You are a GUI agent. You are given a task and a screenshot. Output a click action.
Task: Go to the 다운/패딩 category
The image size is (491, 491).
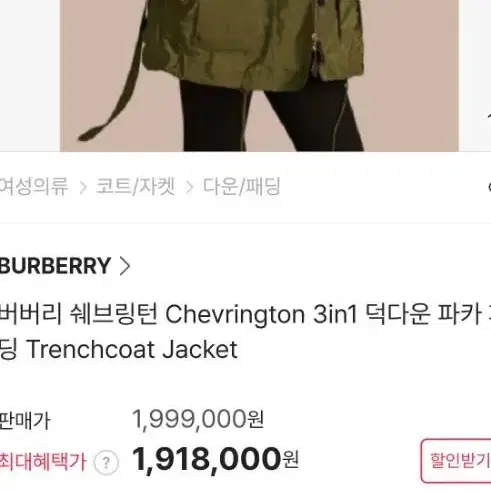[x=242, y=186]
